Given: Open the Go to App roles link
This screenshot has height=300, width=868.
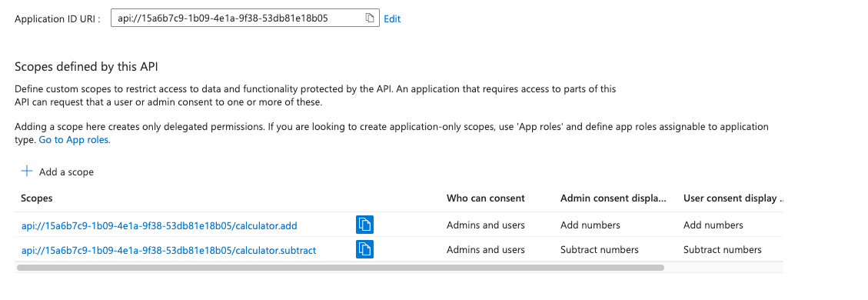Looking at the screenshot, I should click(75, 140).
